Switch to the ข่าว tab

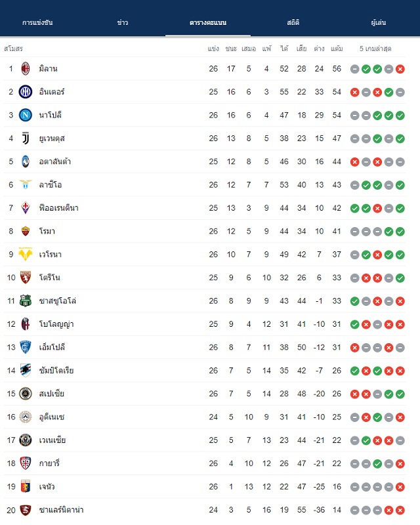(x=123, y=22)
